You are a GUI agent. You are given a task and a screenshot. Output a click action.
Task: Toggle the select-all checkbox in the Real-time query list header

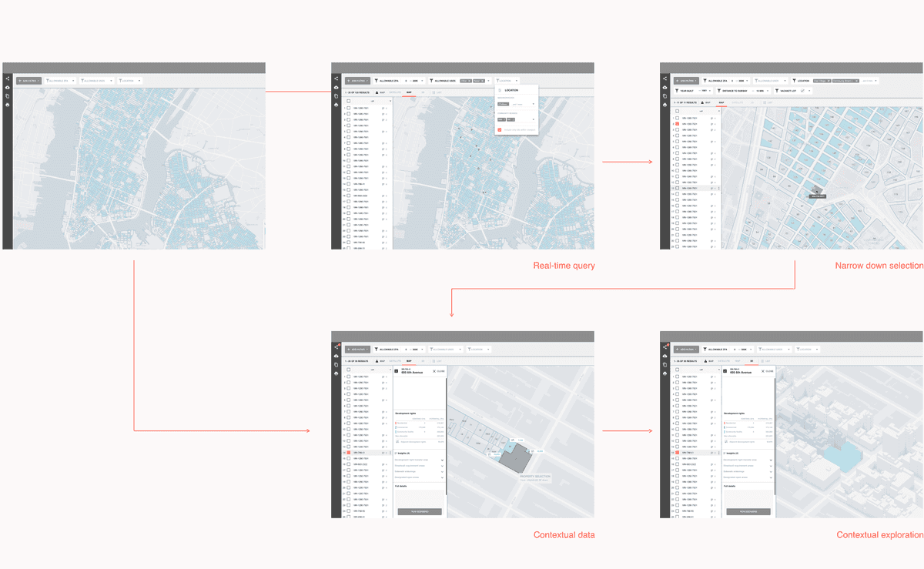(348, 101)
